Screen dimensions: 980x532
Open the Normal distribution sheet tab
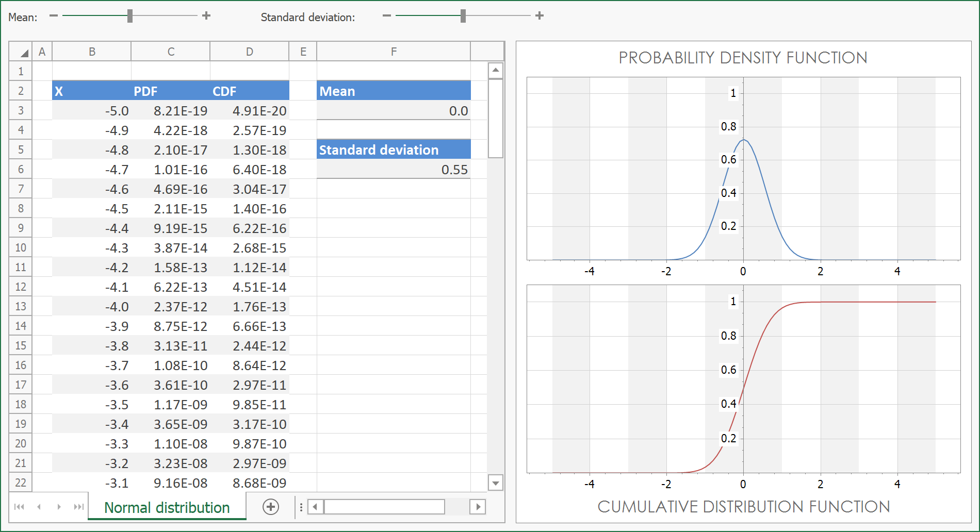click(x=167, y=508)
